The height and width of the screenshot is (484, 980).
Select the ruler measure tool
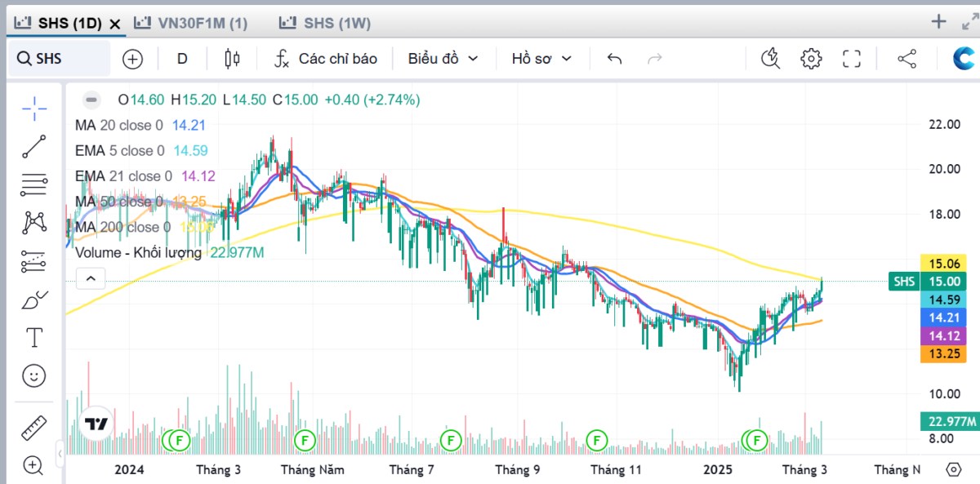(33, 427)
